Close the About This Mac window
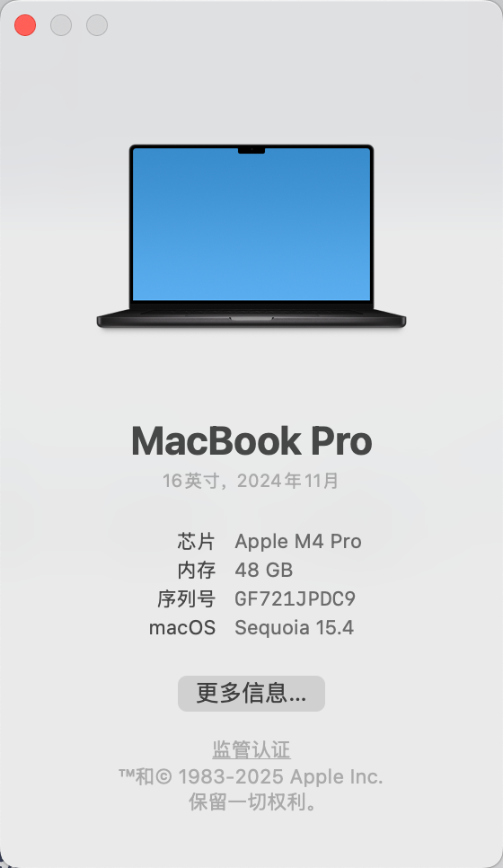The height and width of the screenshot is (868, 503). 25,25
